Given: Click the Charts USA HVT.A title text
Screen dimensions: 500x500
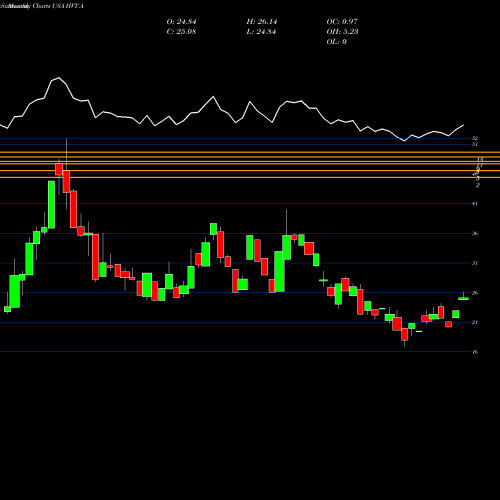Looking at the screenshot, I should click(x=58, y=6).
